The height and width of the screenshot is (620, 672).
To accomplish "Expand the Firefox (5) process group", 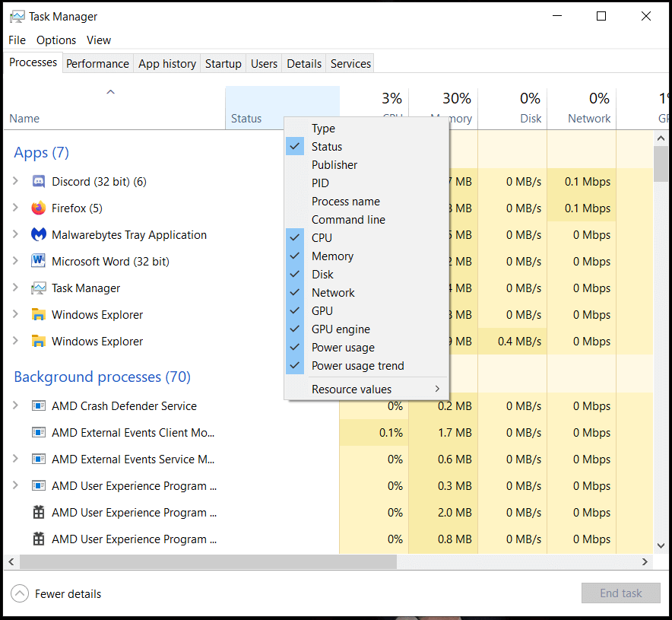I will click(15, 208).
